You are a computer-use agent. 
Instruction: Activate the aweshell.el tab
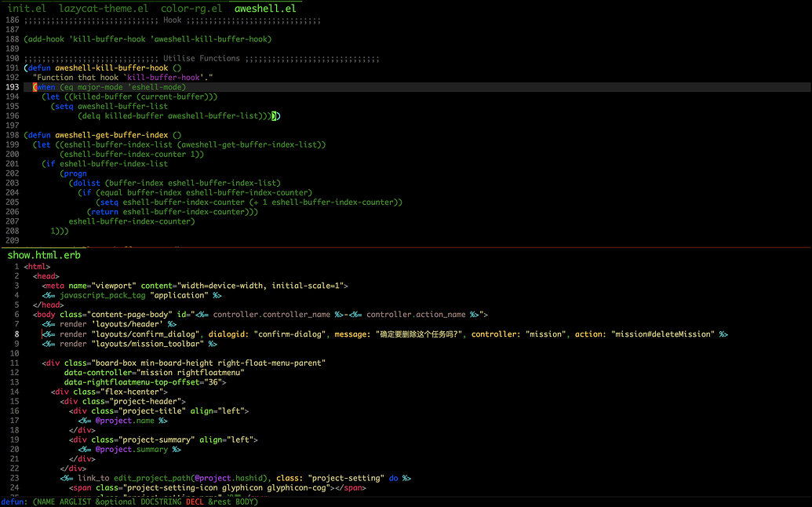pos(265,9)
